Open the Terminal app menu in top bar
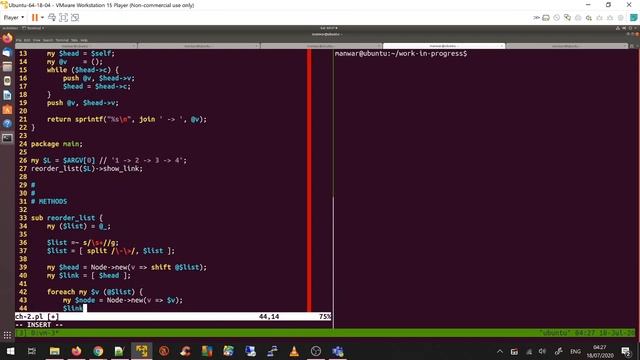 [33, 28]
